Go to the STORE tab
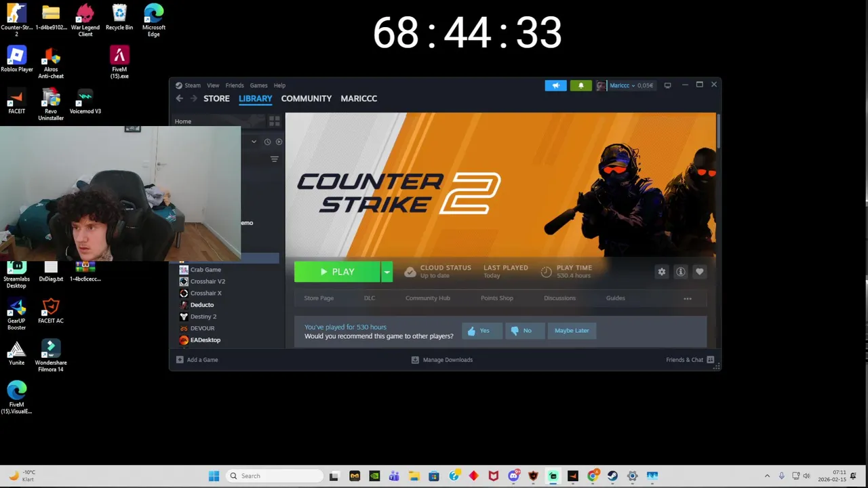 coord(216,98)
